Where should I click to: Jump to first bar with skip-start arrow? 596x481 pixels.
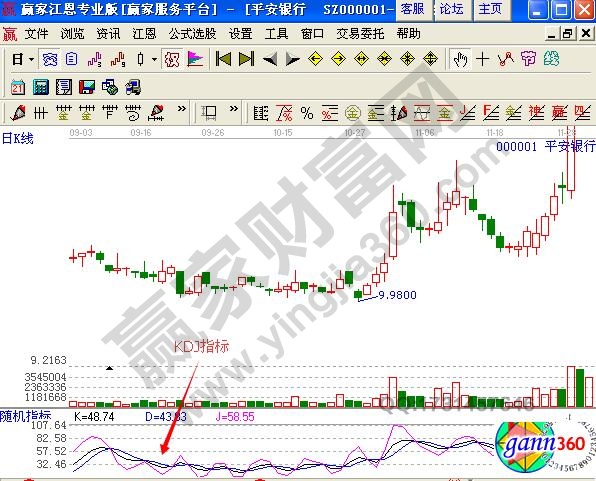coord(223,59)
